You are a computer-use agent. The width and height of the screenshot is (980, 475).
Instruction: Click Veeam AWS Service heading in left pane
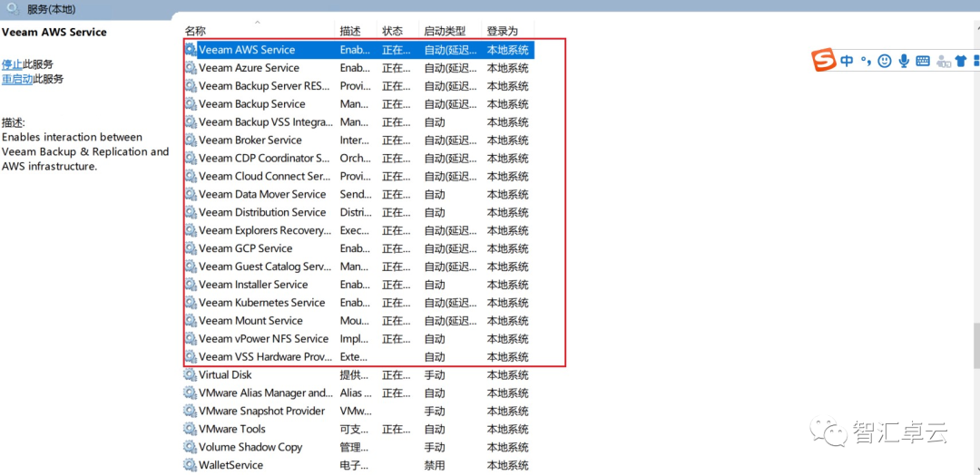click(x=54, y=32)
